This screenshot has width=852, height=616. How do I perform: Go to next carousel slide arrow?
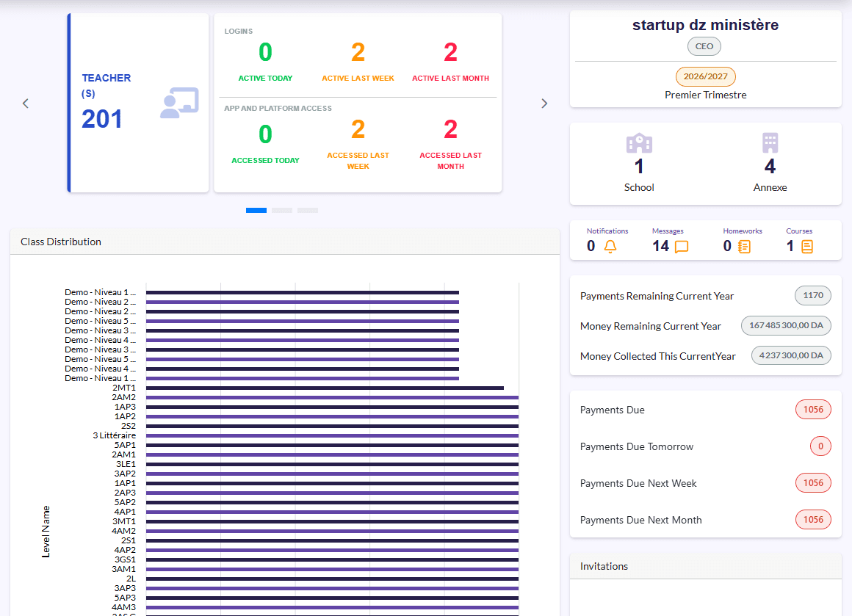544,104
